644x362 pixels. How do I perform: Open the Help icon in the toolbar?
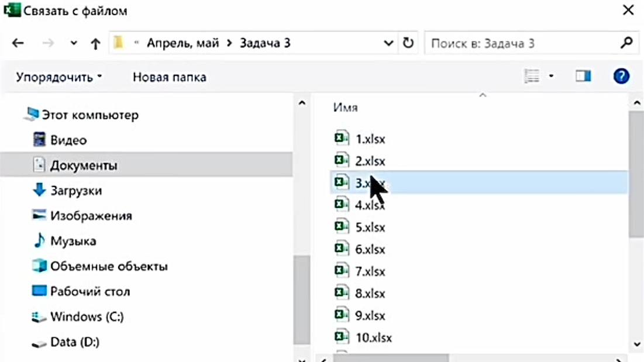click(x=620, y=75)
